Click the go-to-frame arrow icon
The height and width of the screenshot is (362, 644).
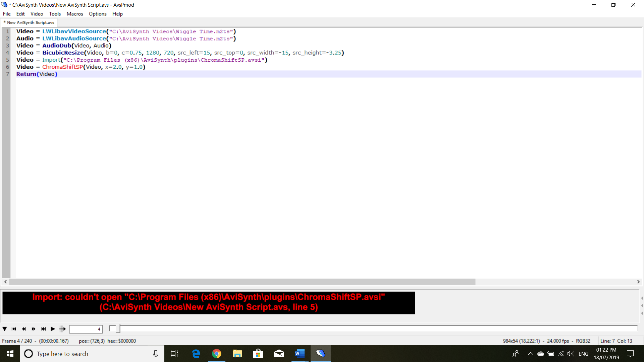click(62, 329)
